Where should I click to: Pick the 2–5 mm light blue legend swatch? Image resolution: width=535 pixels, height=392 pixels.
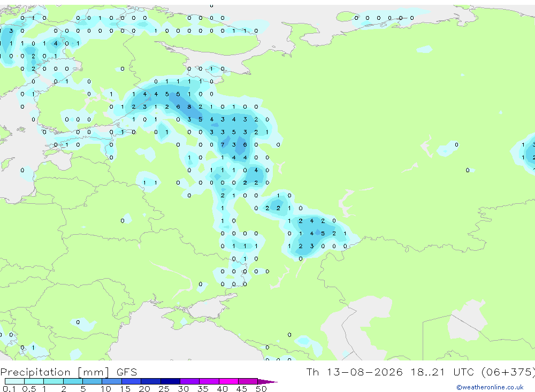click(73, 381)
